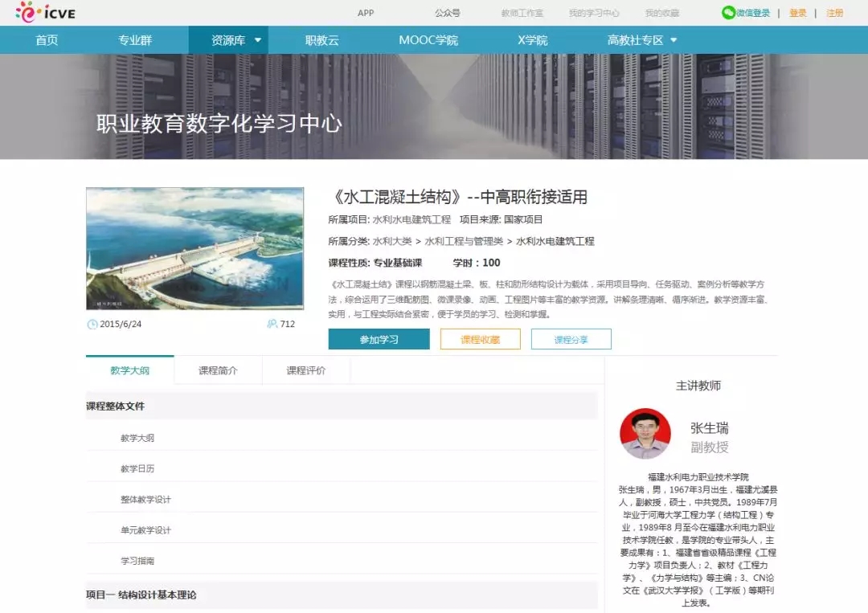Open the 教学日历 item in the list

137,469
